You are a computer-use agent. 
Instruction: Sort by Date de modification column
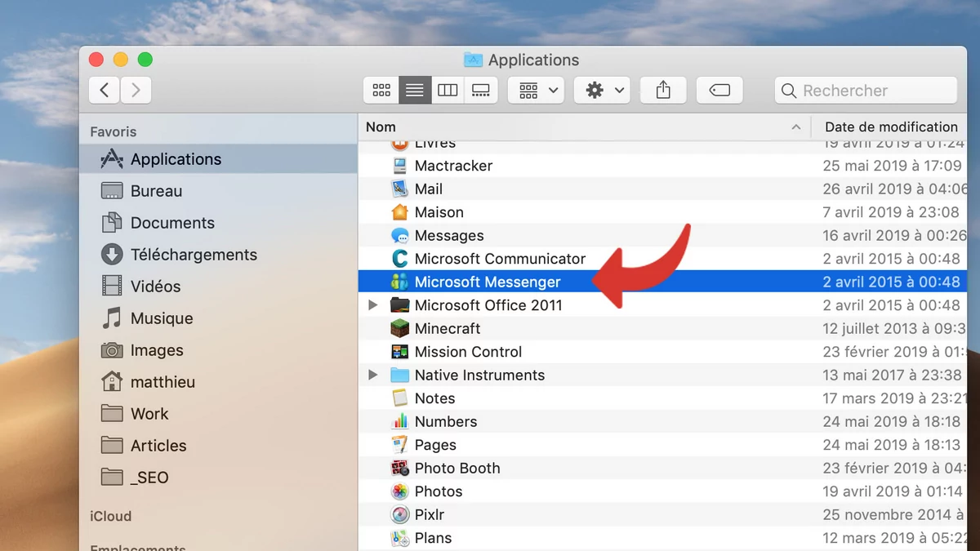[890, 127]
